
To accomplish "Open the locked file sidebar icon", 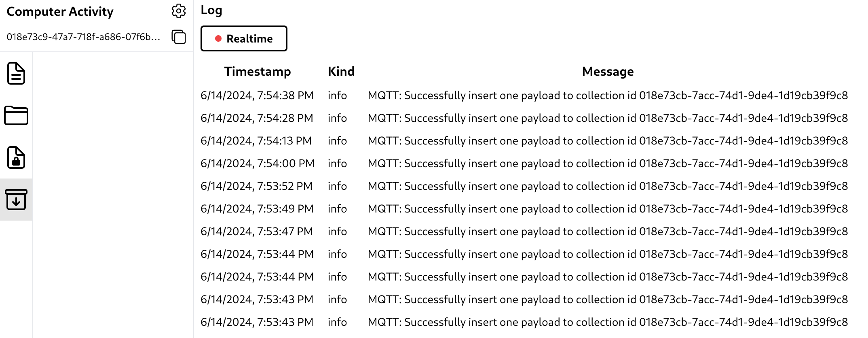I will coord(16,157).
